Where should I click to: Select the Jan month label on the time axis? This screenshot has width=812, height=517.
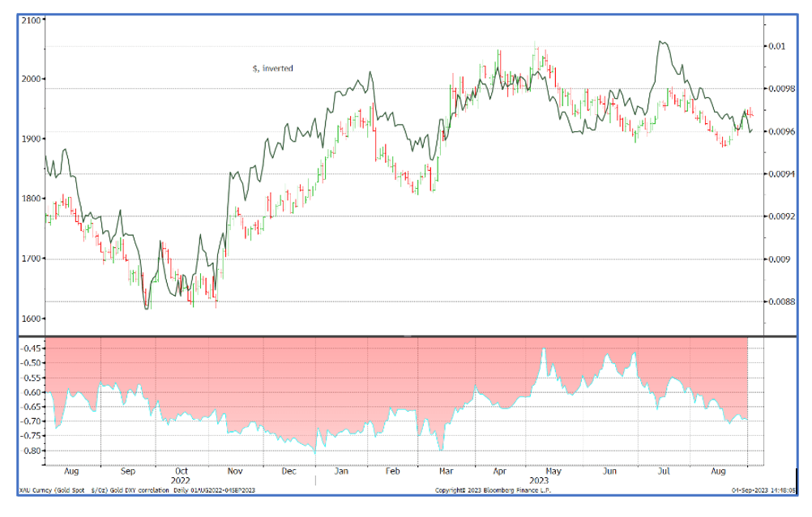click(x=341, y=471)
